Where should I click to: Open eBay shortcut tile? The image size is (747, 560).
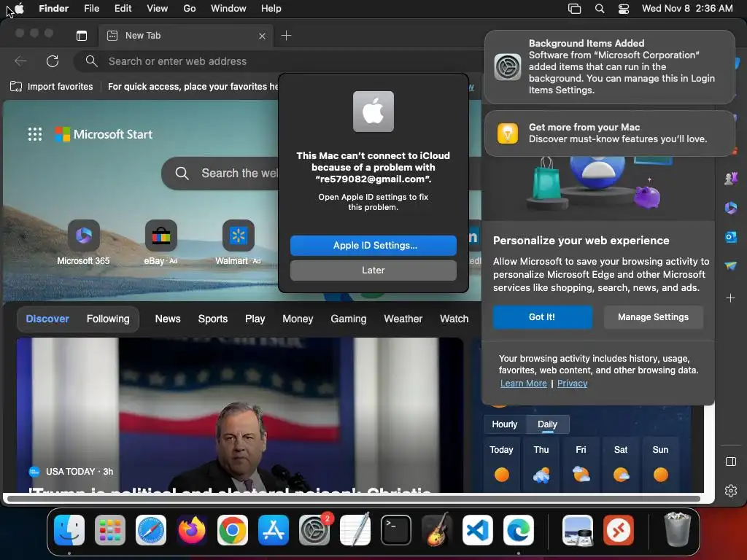(160, 242)
